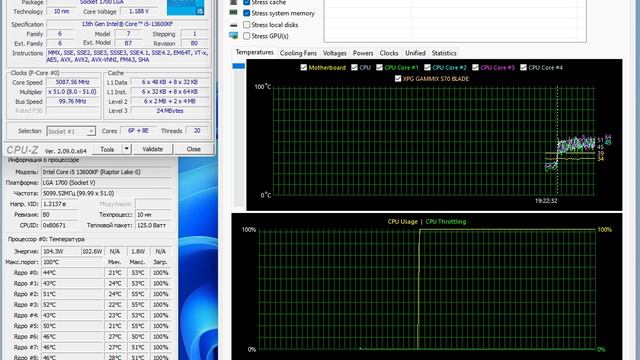Switch to the Clocks tab
The width and height of the screenshot is (640, 360).
coord(389,53)
